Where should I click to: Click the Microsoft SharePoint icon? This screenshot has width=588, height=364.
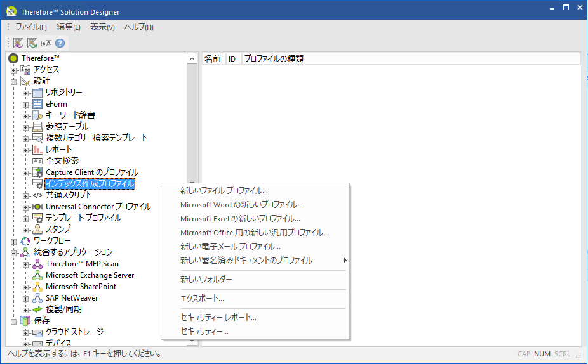[37, 287]
